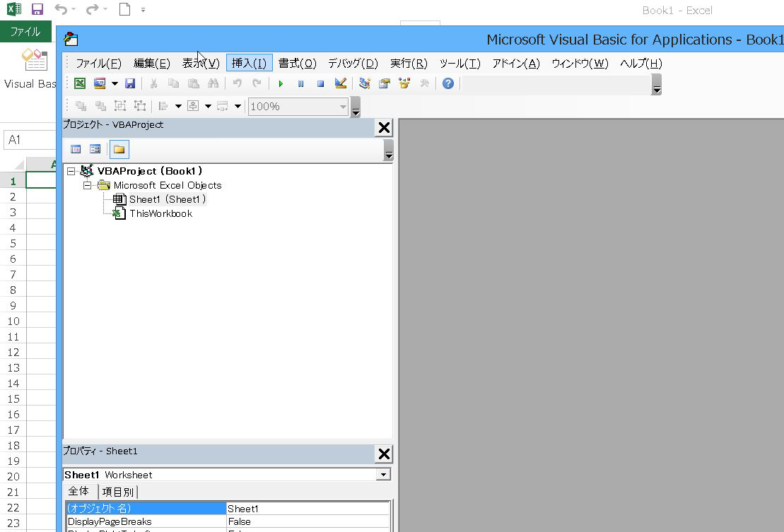The height and width of the screenshot is (532, 784).
Task: Collapse Microsoft Excel Objects folder
Action: [x=87, y=185]
